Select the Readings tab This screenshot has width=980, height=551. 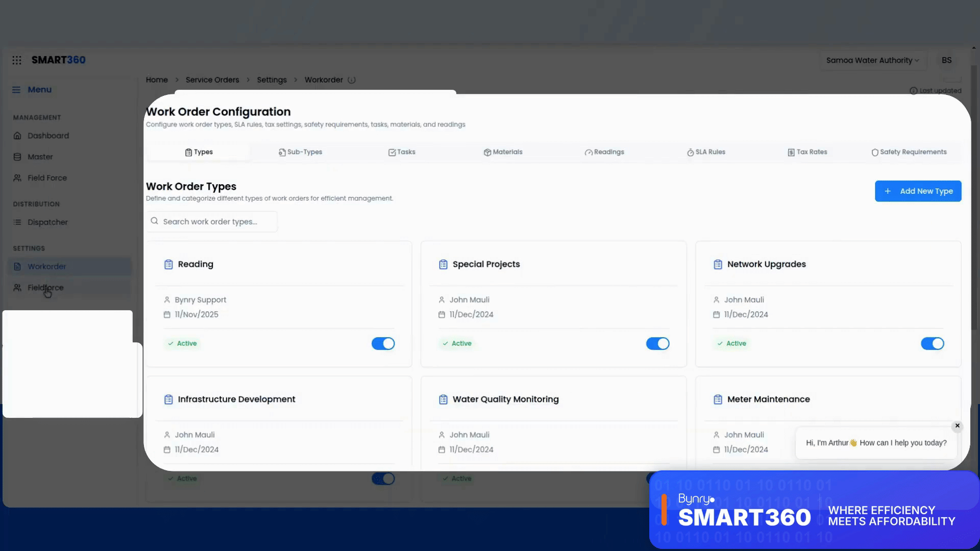coord(604,152)
